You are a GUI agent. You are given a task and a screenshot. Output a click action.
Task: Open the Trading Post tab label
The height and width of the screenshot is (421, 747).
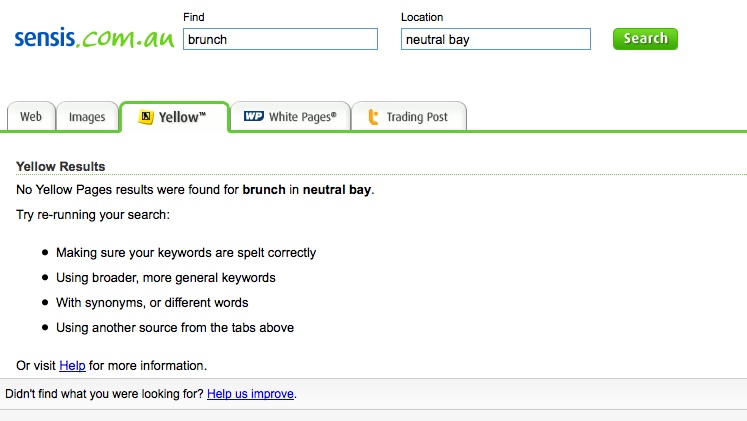[x=417, y=117]
